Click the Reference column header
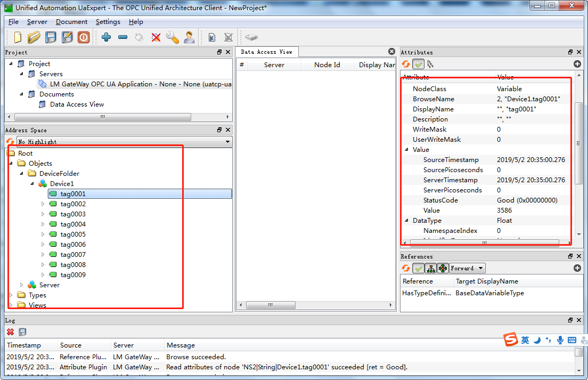The height and width of the screenshot is (380, 588). coord(427,281)
